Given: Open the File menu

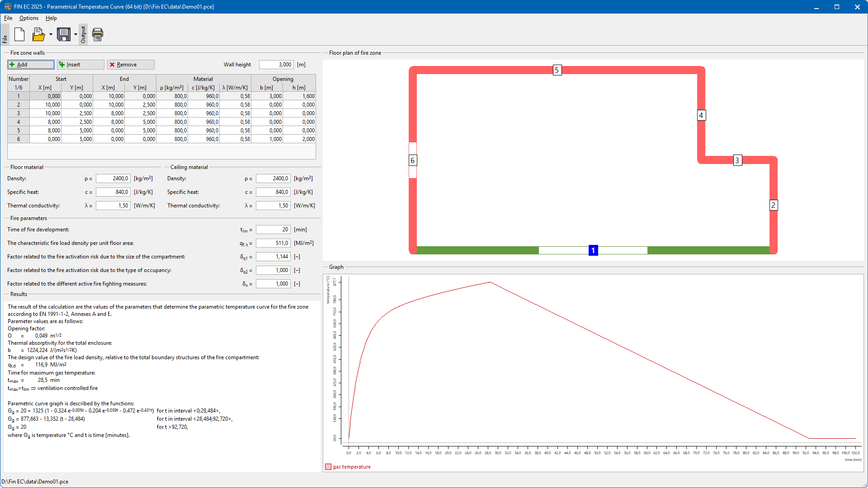Looking at the screenshot, I should tap(8, 18).
